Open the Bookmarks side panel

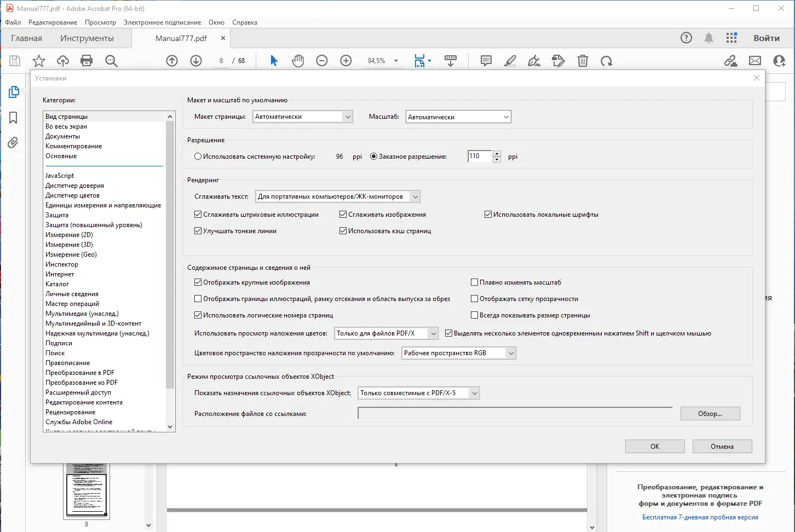(13, 118)
